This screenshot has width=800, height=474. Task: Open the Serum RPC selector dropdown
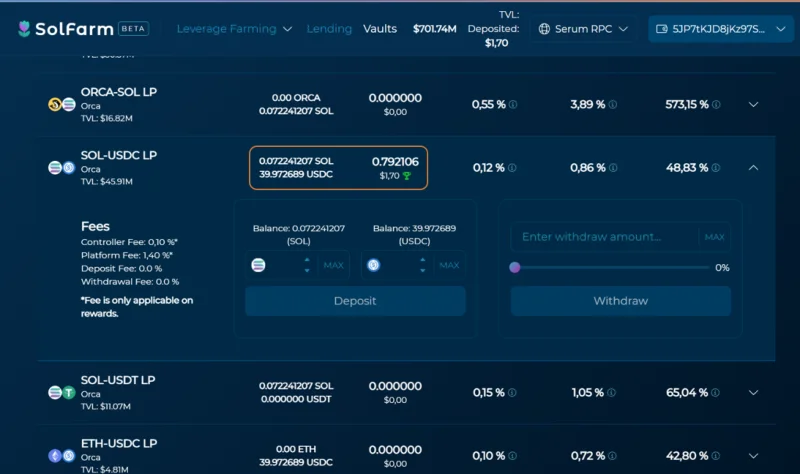[x=583, y=29]
